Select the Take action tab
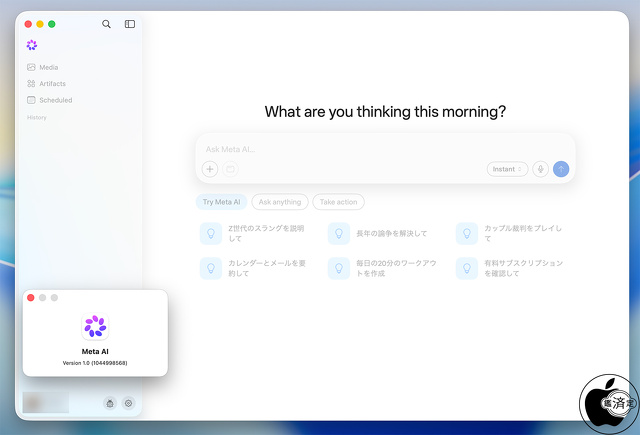 coord(338,202)
